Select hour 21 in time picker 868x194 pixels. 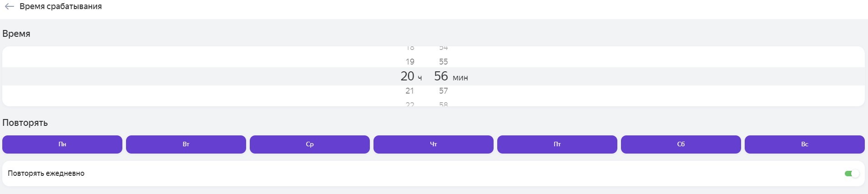click(x=410, y=91)
